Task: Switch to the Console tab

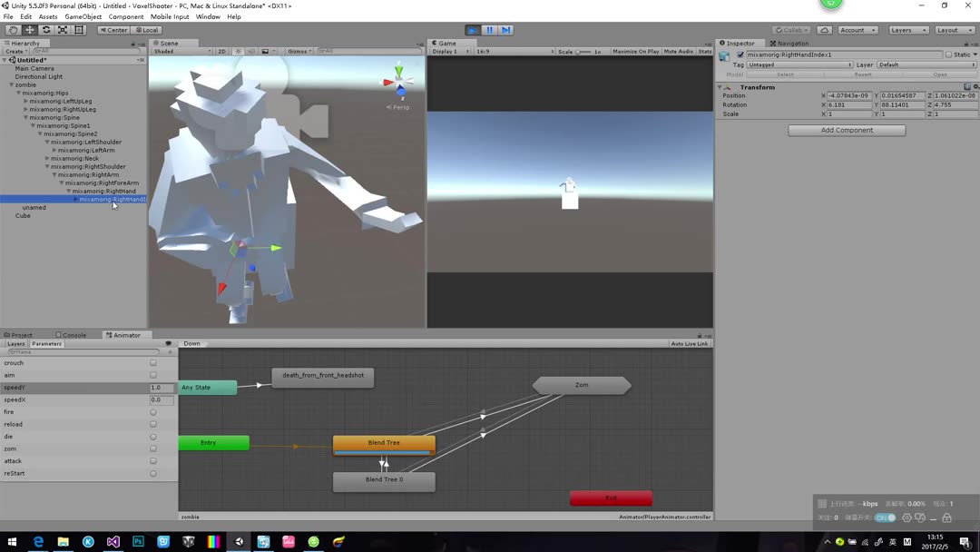Action: 73,334
